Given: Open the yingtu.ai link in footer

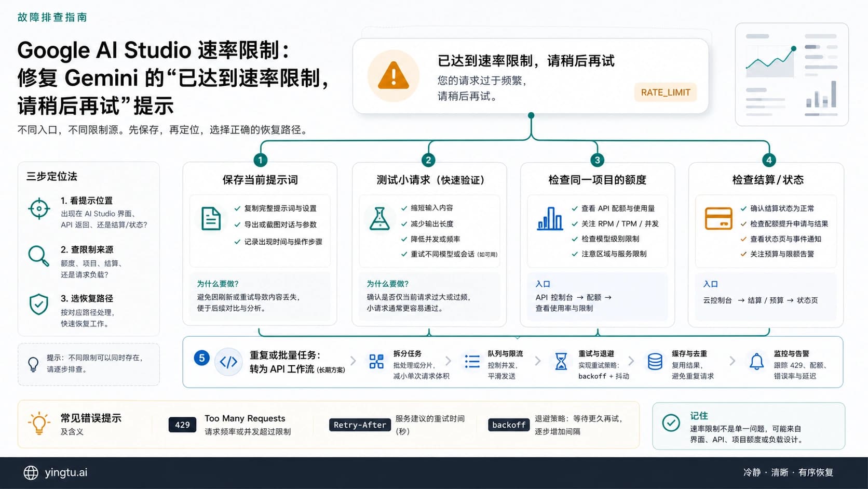Looking at the screenshot, I should [x=66, y=472].
